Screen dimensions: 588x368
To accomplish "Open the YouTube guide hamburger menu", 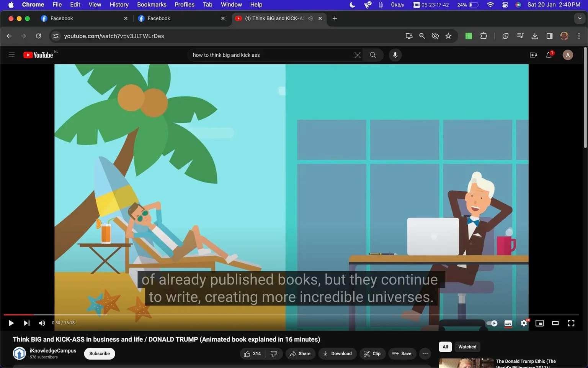I will pos(11,55).
